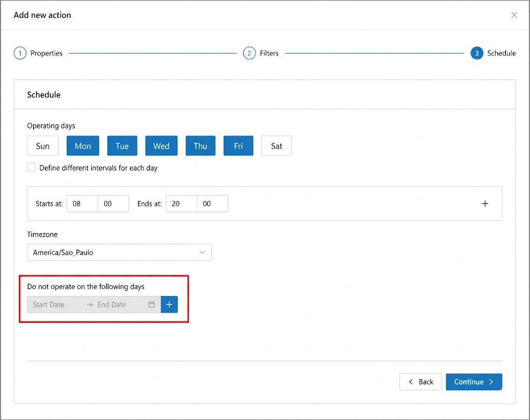Deselect Mon operating day
The image size is (530, 420).
[83, 146]
